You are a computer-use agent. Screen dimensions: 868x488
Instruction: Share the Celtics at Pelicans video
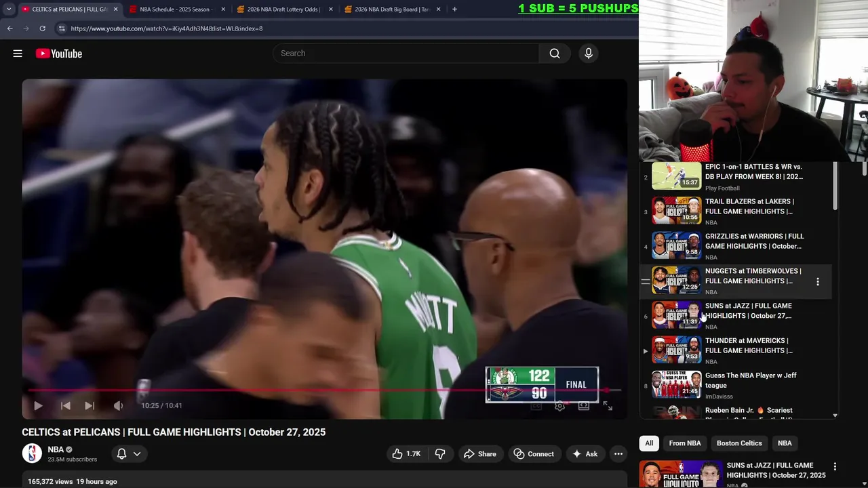479,453
